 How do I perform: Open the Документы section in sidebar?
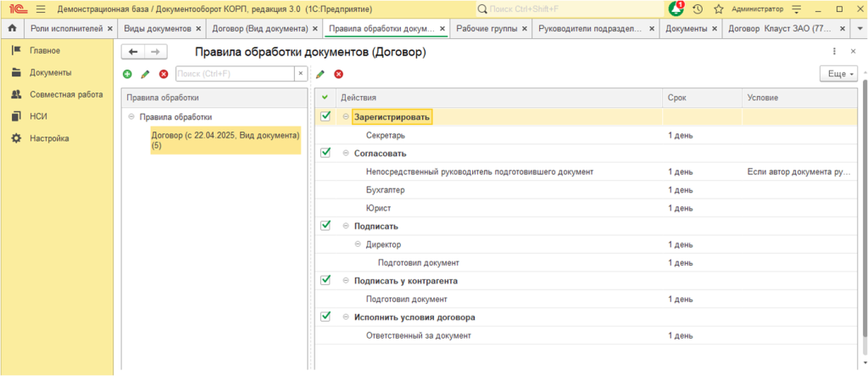(50, 72)
